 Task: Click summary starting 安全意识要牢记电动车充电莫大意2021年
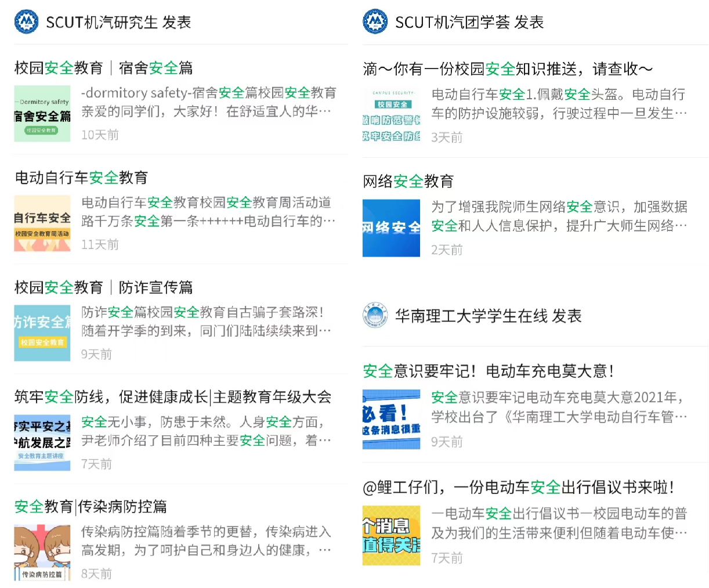click(x=559, y=407)
